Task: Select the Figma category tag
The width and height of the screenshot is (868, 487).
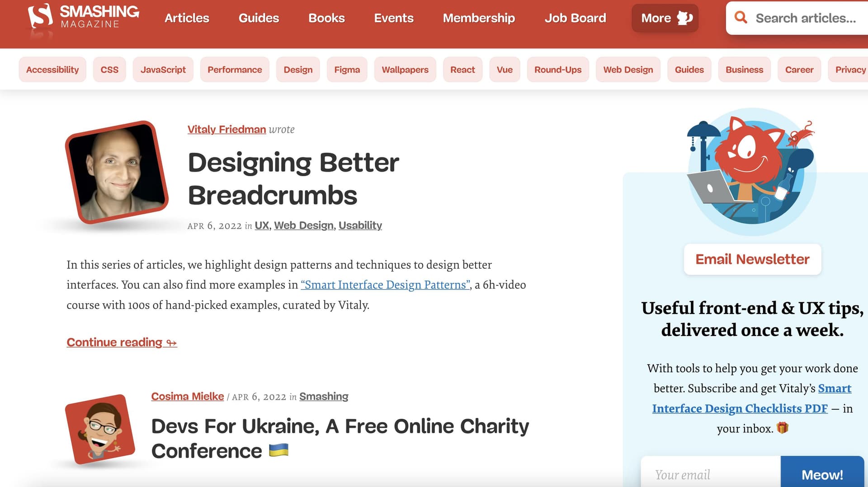Action: 347,70
